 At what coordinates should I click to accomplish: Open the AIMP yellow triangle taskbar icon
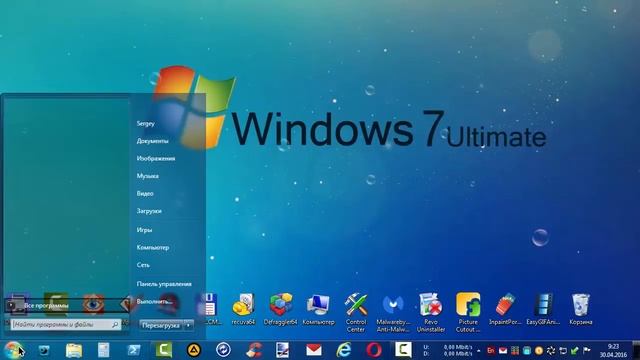[x=194, y=350]
